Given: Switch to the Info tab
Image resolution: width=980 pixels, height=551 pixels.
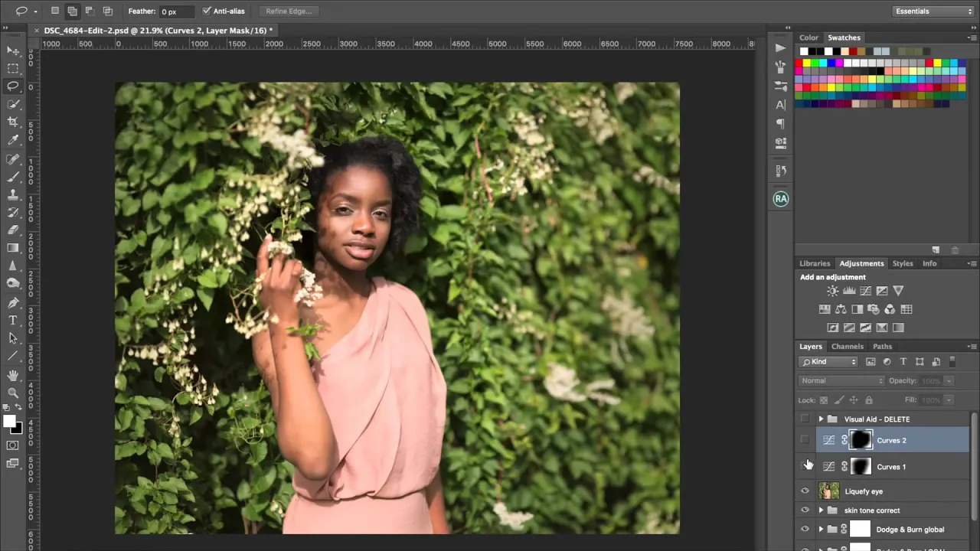Looking at the screenshot, I should [x=929, y=263].
